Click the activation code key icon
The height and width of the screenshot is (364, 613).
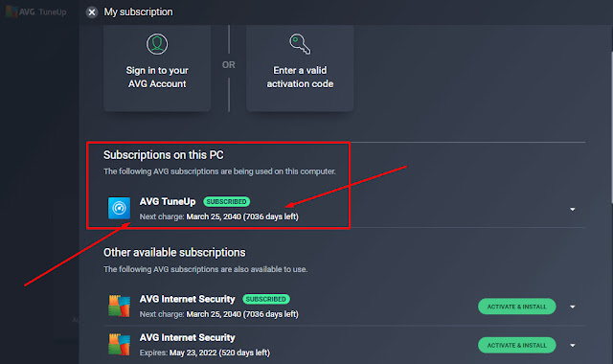click(x=300, y=44)
